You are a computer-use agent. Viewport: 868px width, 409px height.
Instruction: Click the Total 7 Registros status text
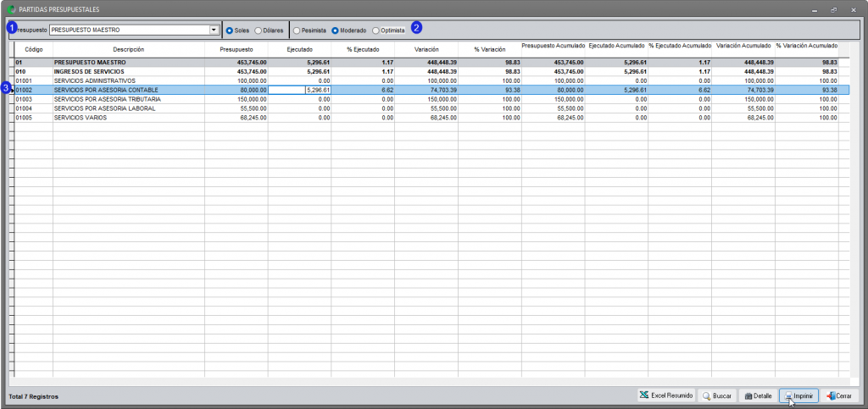pyautogui.click(x=33, y=397)
